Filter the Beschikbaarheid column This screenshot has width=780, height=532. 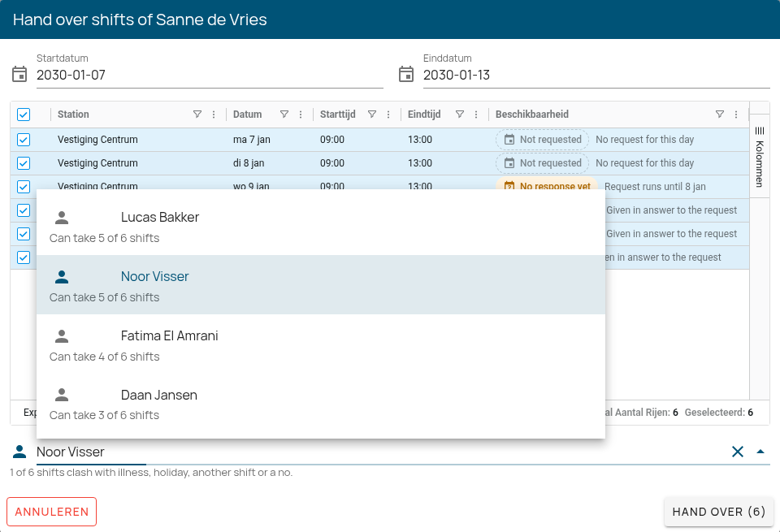pos(719,115)
